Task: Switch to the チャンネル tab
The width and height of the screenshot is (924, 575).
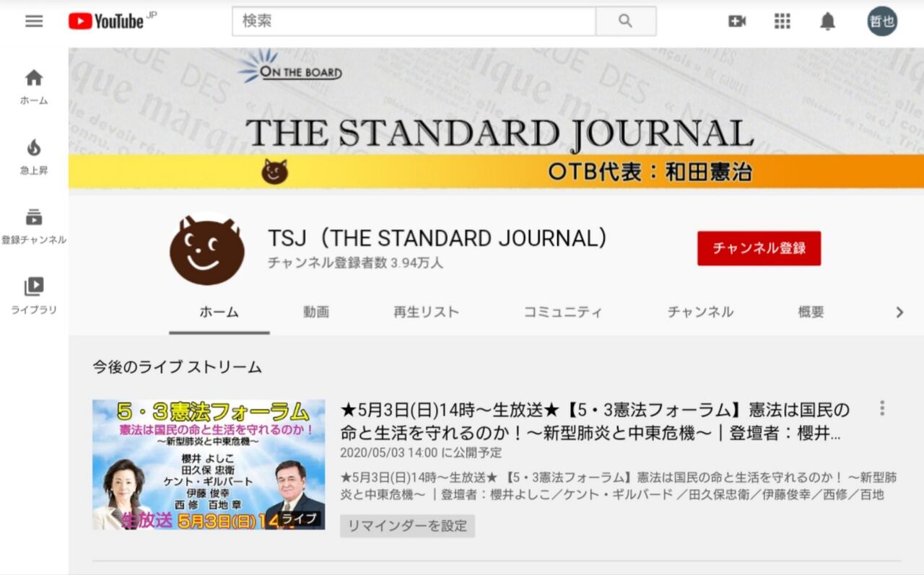Action: (x=700, y=312)
